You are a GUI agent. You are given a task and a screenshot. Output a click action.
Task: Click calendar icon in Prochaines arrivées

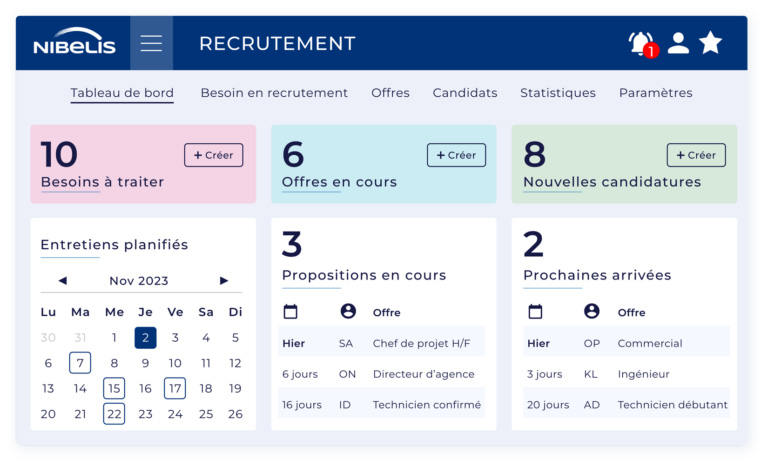coord(535,311)
